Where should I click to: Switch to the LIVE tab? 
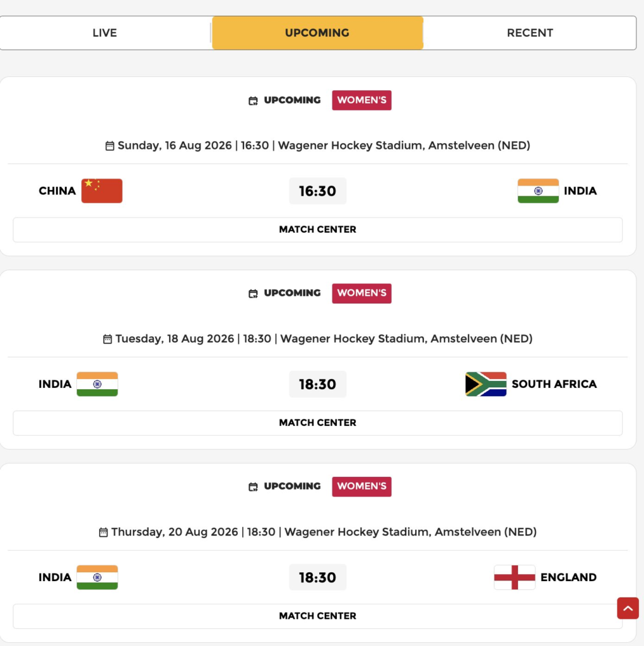coord(105,33)
